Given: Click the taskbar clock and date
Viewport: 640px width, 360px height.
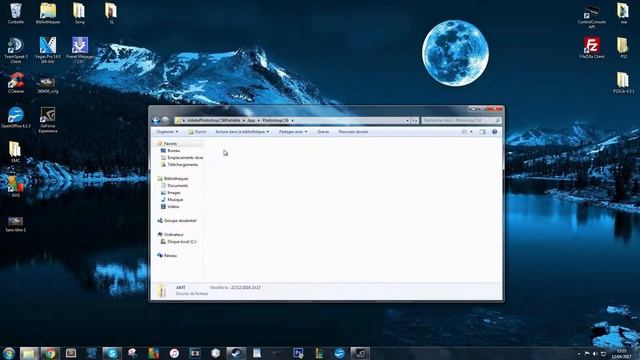Looking at the screenshot, I should tap(622, 353).
